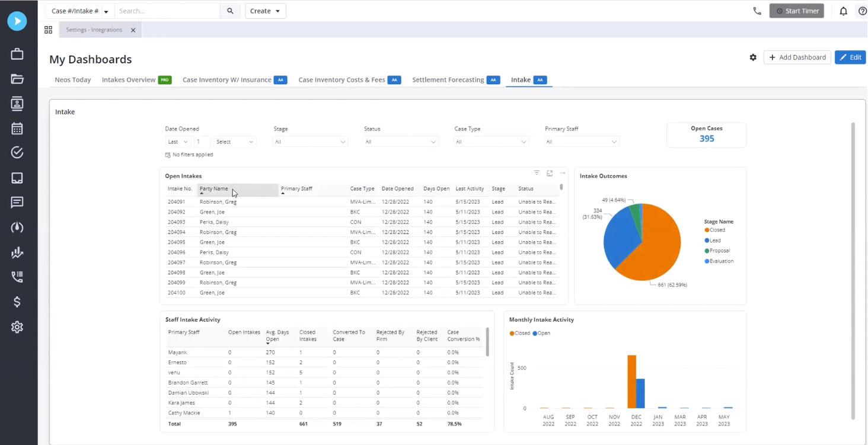
Task: Toggle the Evaluation stage in pie legend
Action: [719, 261]
